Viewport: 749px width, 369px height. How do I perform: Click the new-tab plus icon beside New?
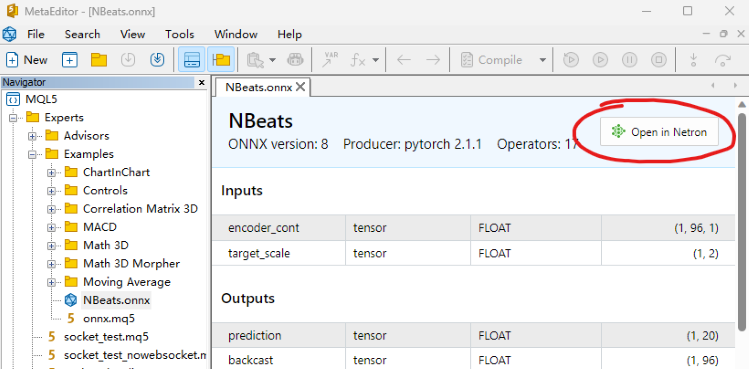click(x=70, y=60)
